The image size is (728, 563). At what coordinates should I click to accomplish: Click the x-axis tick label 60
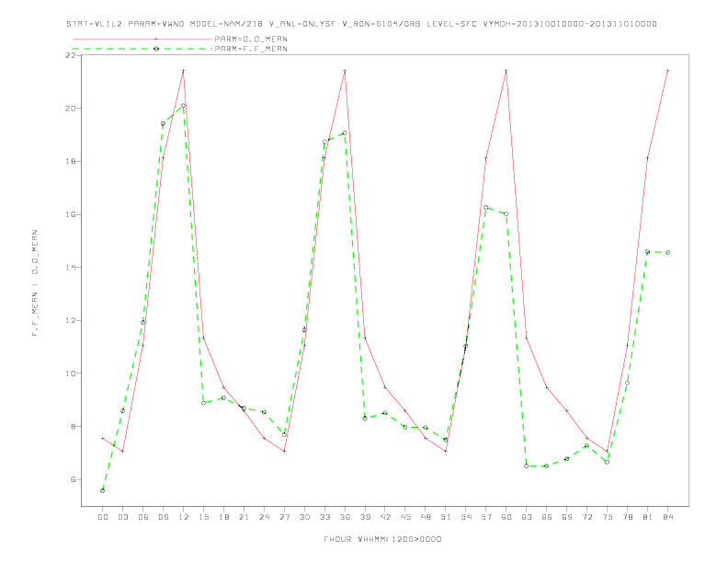point(506,517)
